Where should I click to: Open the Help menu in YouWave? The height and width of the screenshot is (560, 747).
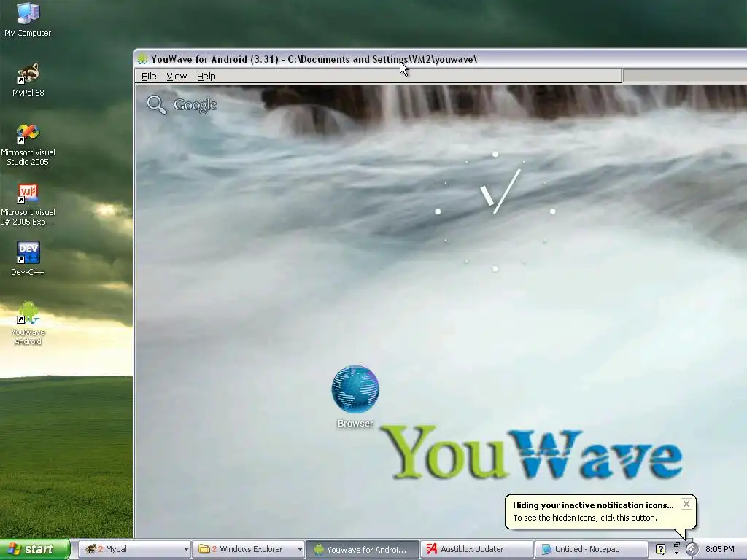click(206, 76)
